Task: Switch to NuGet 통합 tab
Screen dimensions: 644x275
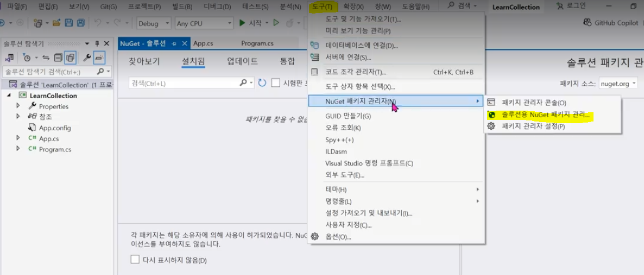Action: pos(287,62)
